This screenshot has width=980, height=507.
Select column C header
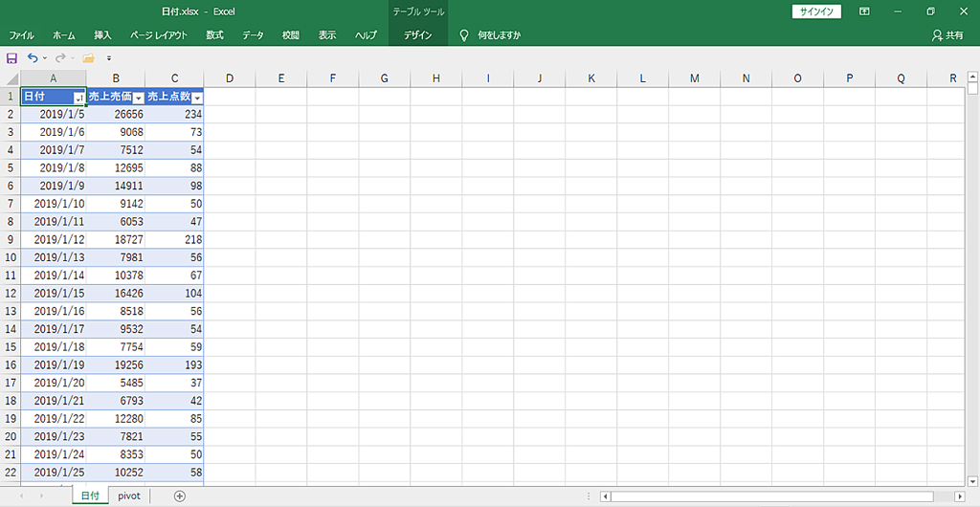pos(174,78)
